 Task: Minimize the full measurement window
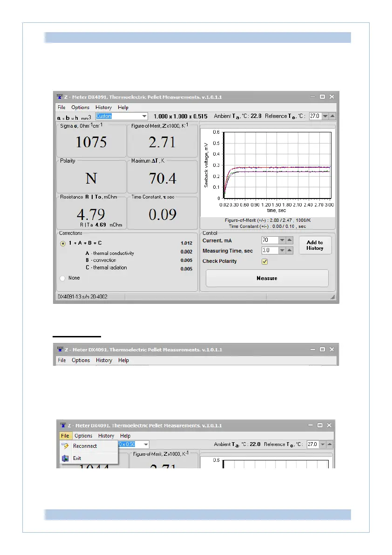tap(312, 96)
